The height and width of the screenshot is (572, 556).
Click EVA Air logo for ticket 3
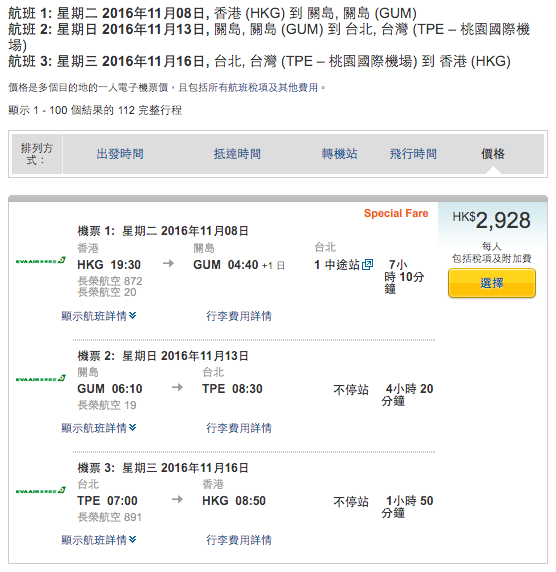click(40, 491)
